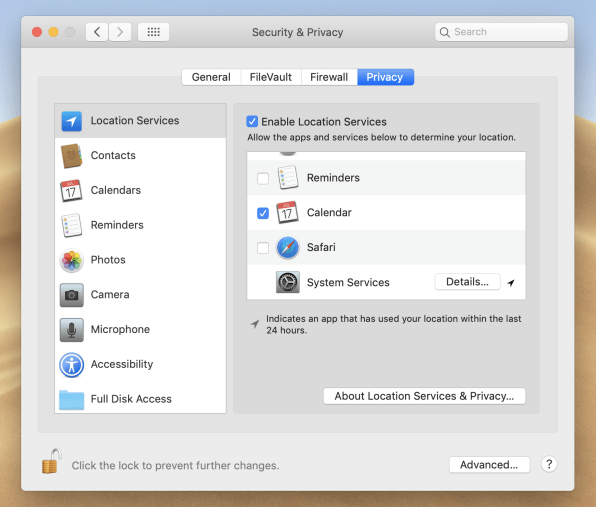Screen dimensions: 596x507
Task: Minimize window with the yellow button
Action: point(54,32)
